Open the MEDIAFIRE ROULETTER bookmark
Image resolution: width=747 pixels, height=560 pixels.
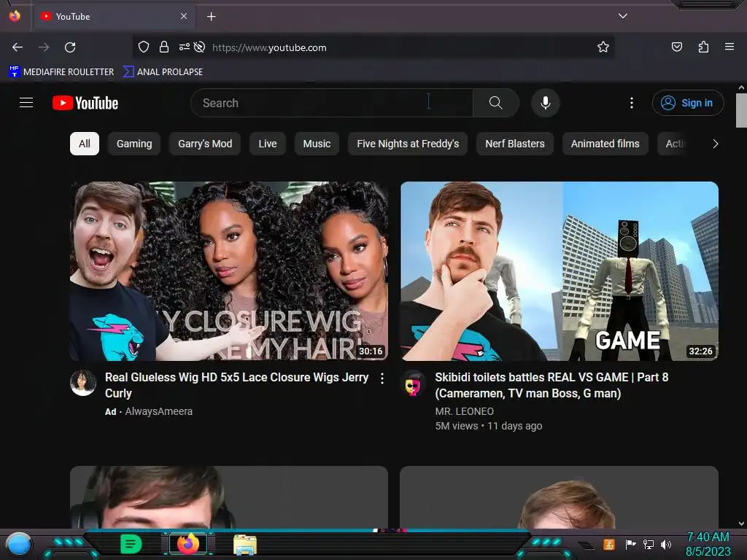(61, 72)
